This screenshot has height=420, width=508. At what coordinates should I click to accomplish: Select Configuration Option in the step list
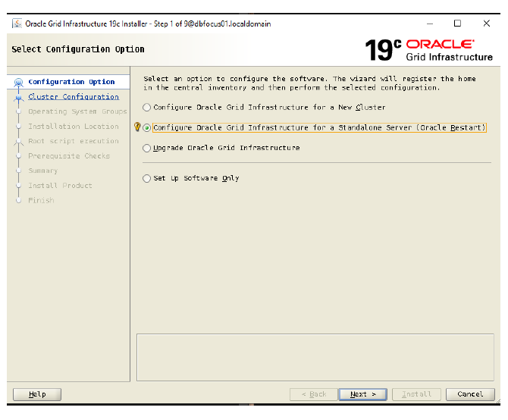(71, 82)
